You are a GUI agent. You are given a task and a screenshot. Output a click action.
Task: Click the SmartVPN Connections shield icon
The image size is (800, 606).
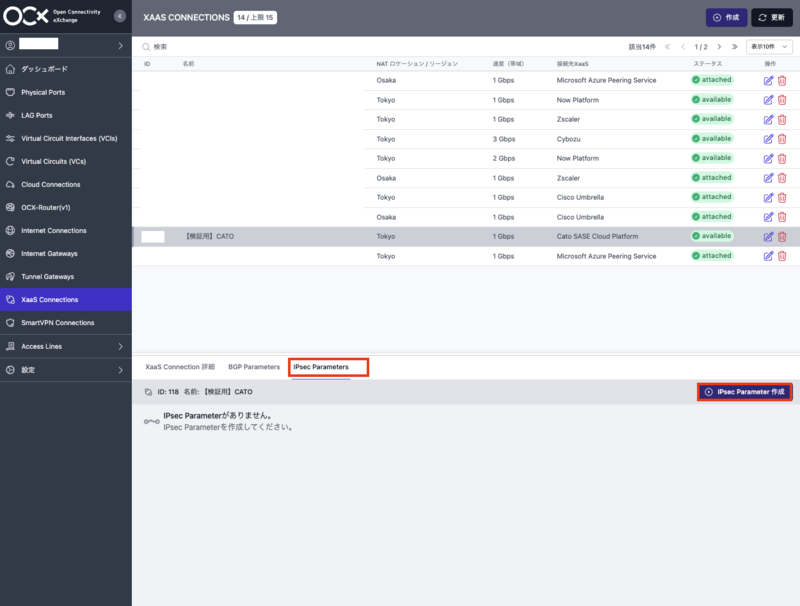10,322
